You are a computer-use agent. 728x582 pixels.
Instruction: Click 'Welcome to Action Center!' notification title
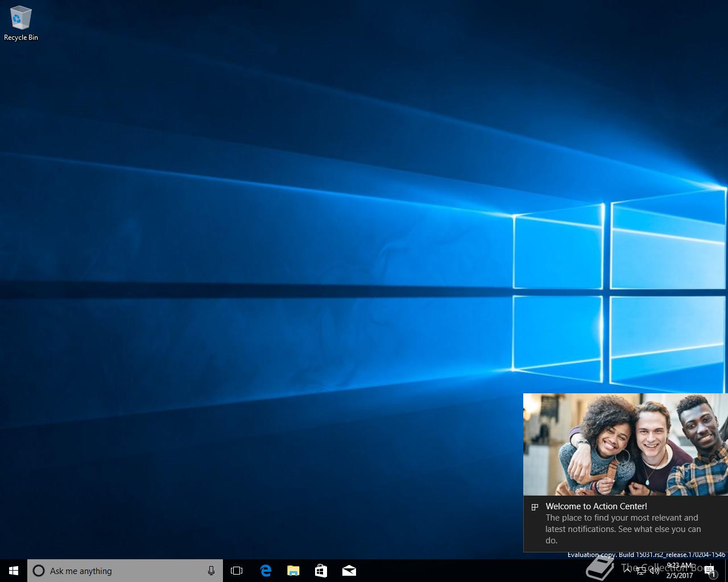596,506
